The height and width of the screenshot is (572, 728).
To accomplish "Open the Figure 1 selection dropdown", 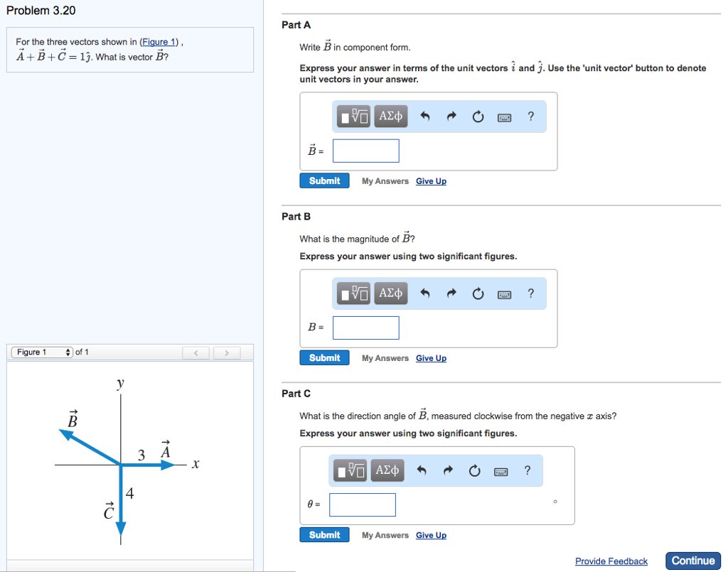I will (41, 351).
